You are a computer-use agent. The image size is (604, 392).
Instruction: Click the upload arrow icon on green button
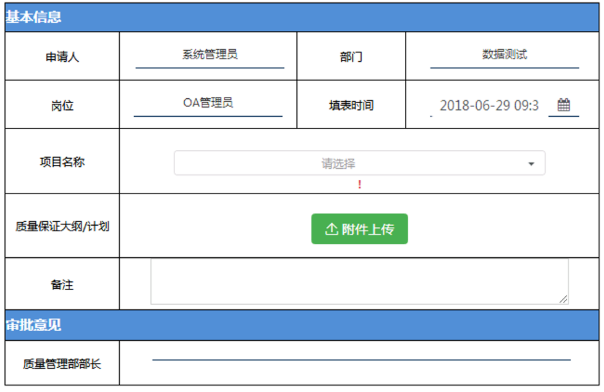[331, 229]
